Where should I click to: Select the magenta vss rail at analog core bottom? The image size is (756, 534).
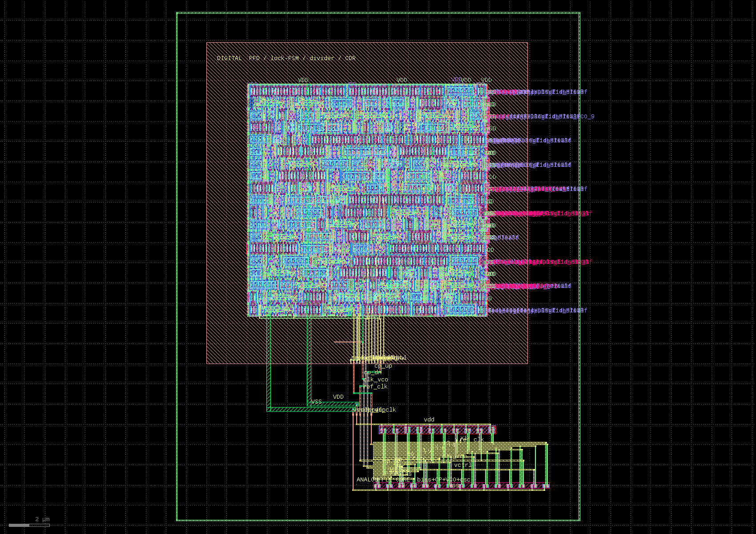462,485
